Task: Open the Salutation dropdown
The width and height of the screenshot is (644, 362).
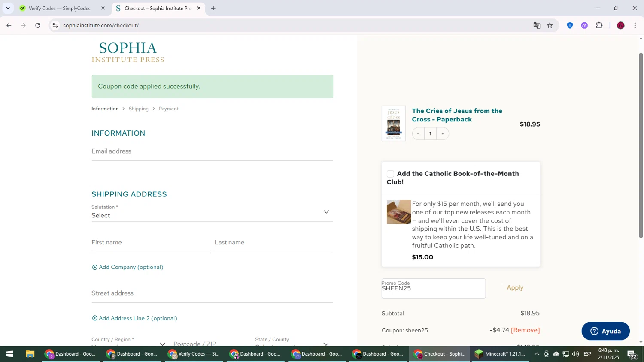Action: coord(212,212)
